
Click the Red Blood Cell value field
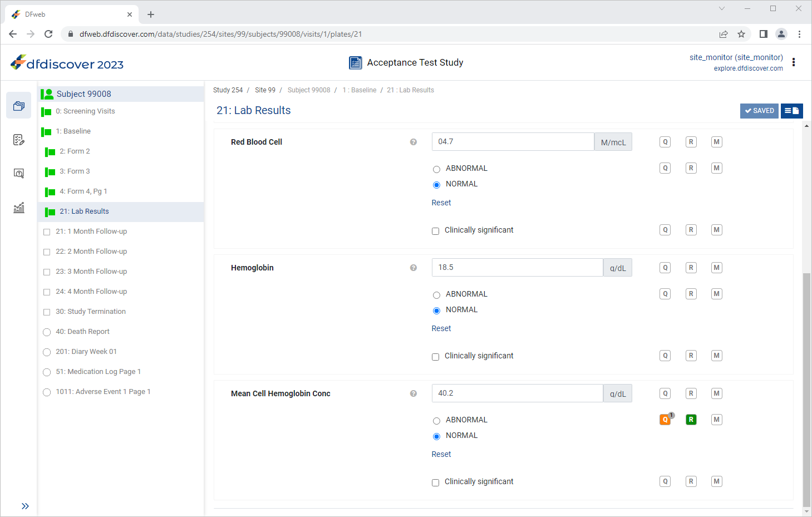(x=513, y=142)
